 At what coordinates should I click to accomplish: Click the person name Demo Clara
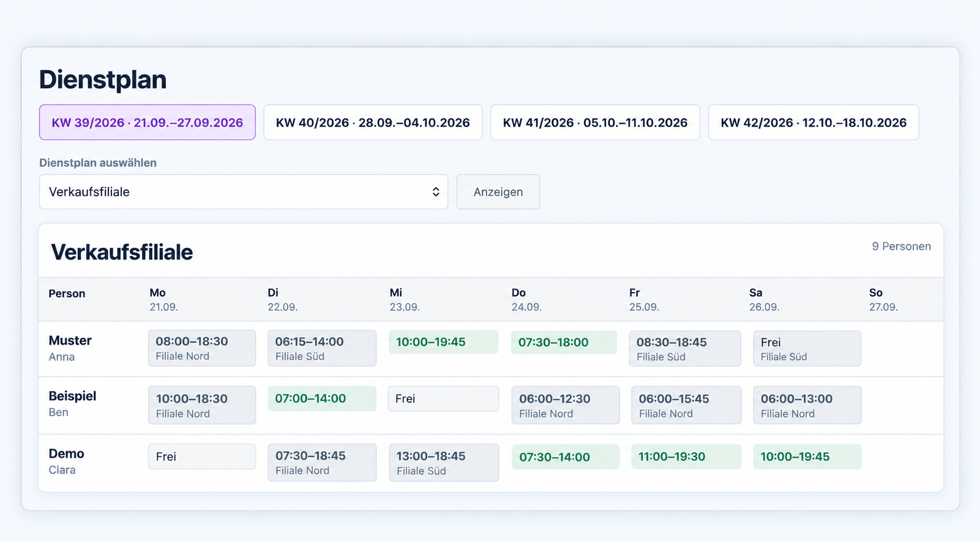click(66, 461)
